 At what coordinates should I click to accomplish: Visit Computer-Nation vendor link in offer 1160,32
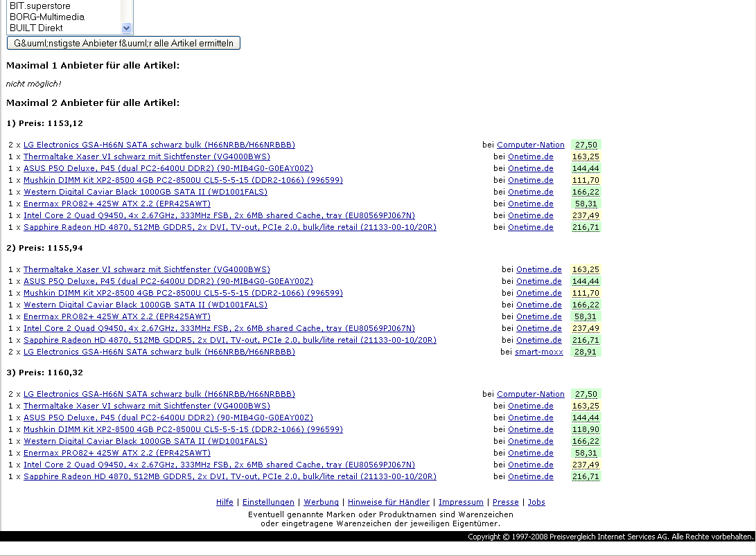click(x=530, y=394)
